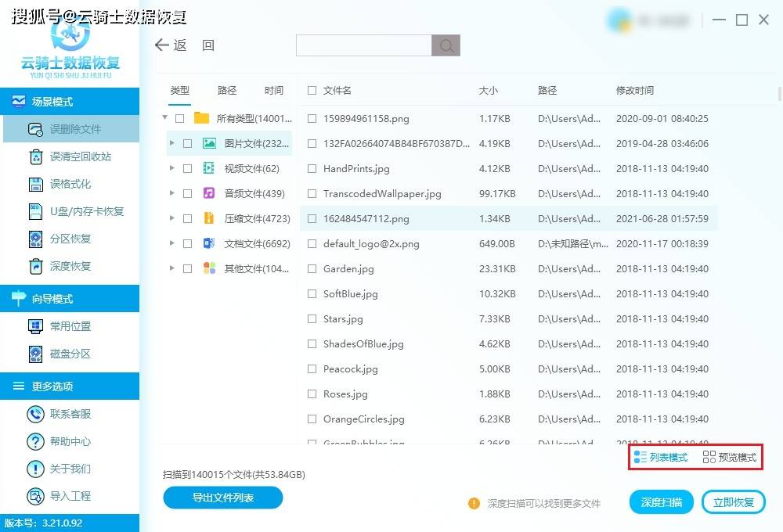Click the 文档文件 document icon
Viewport: 783px width, 532px height.
pyautogui.click(x=209, y=243)
